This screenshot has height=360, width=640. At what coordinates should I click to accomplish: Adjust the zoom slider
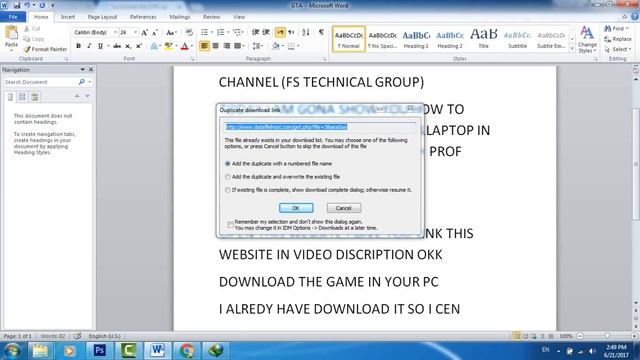(607, 336)
